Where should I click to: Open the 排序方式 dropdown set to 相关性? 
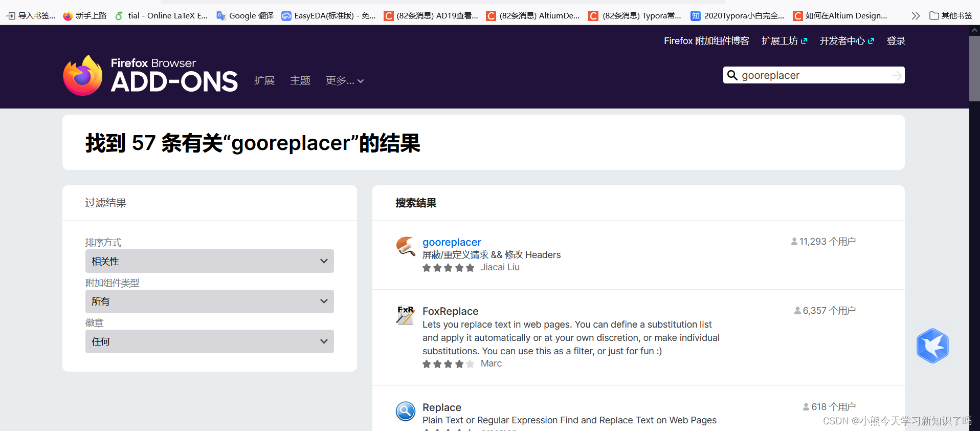point(210,261)
